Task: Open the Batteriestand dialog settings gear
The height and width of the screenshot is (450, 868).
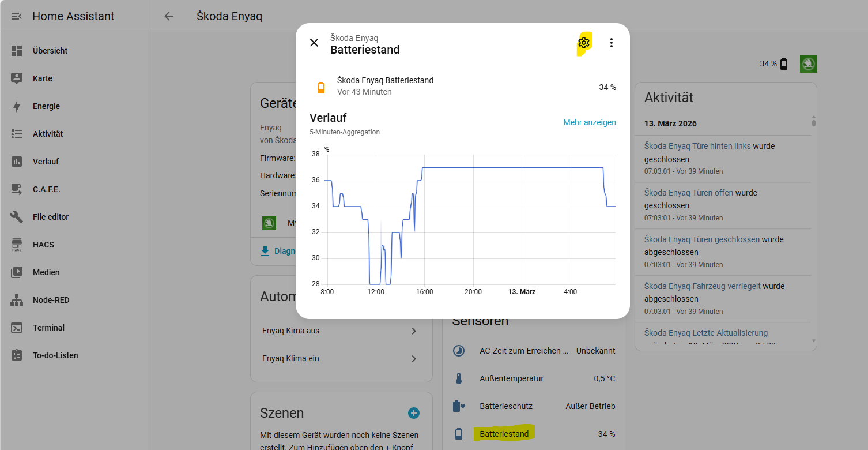Action: tap(584, 43)
